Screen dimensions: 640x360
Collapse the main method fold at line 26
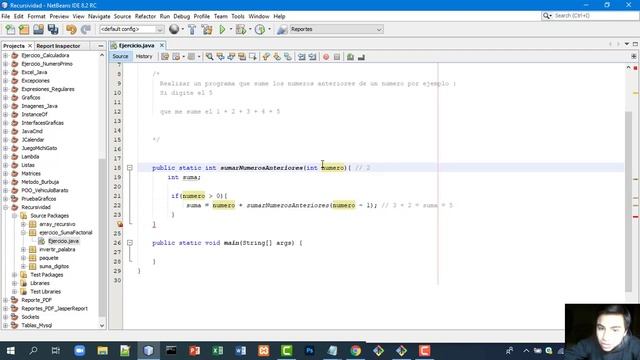point(130,242)
